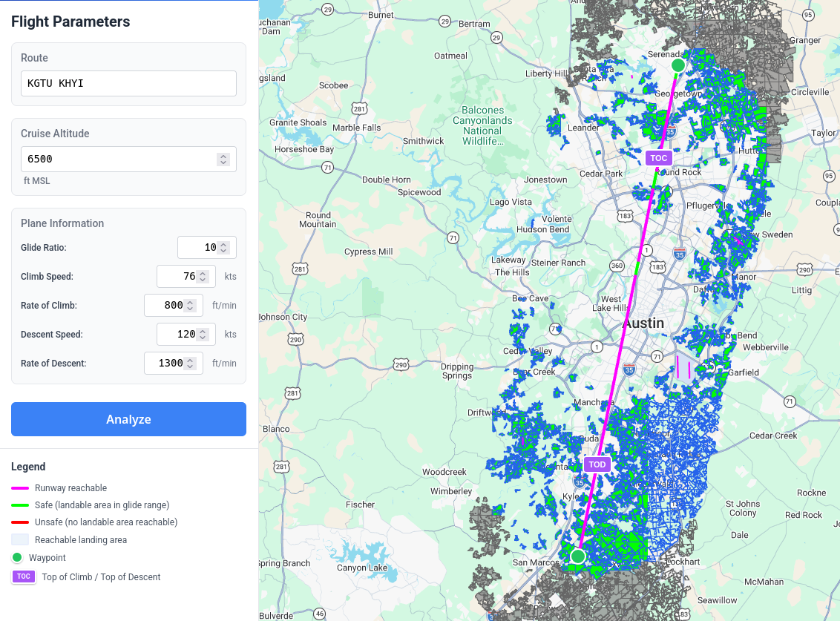Click the Rate of Descent stepper arrows

coord(190,364)
